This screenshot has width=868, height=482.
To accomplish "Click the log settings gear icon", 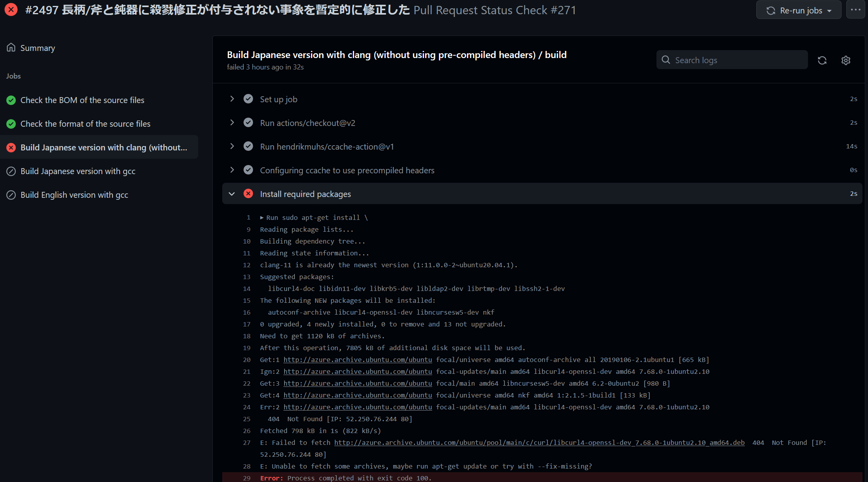I will click(846, 60).
